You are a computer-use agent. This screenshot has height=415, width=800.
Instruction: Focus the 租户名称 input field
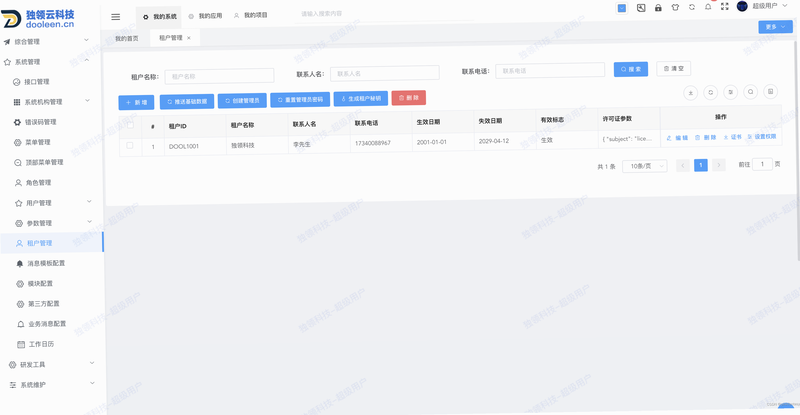219,76
